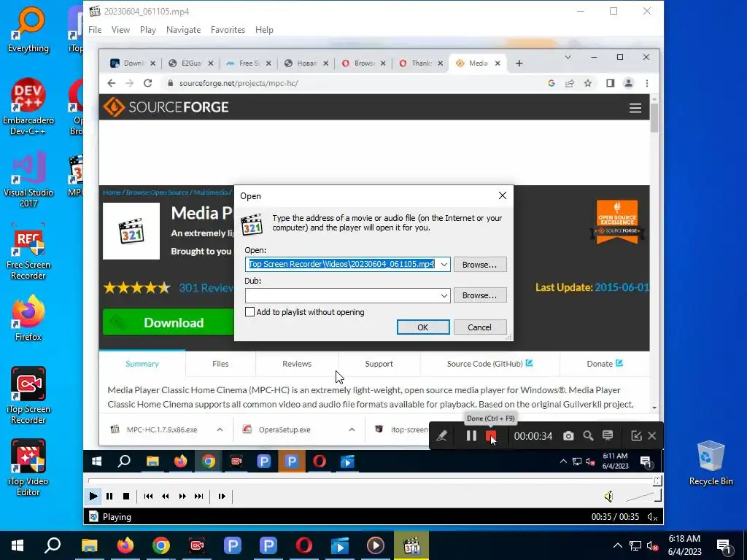Open the Favorites menu in MPC-HC

pyautogui.click(x=228, y=29)
